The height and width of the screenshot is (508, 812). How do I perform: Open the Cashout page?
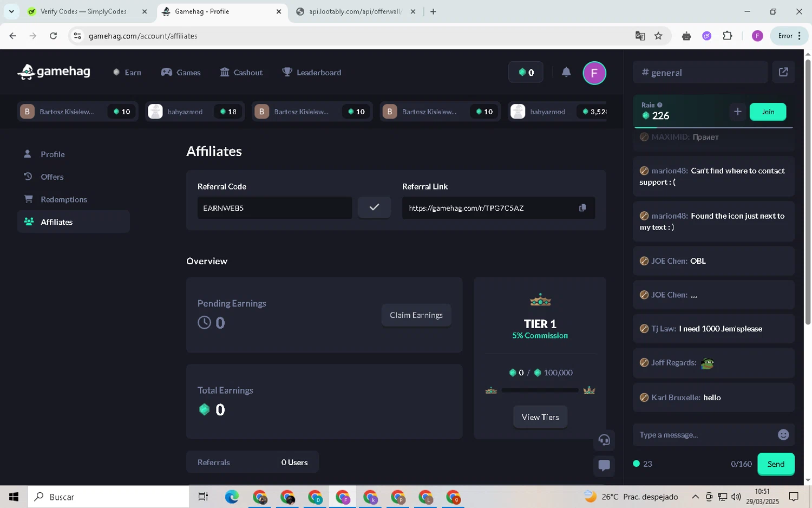tap(241, 73)
